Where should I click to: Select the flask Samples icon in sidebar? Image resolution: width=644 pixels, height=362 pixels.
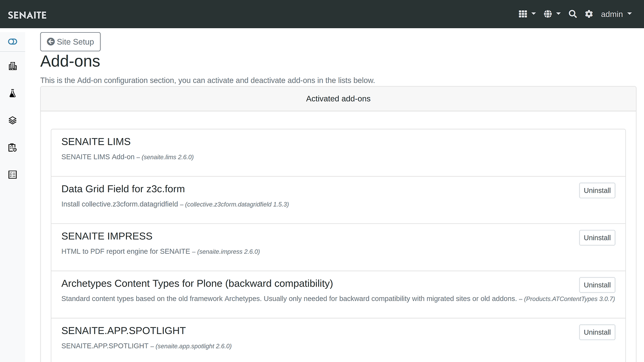tap(12, 93)
